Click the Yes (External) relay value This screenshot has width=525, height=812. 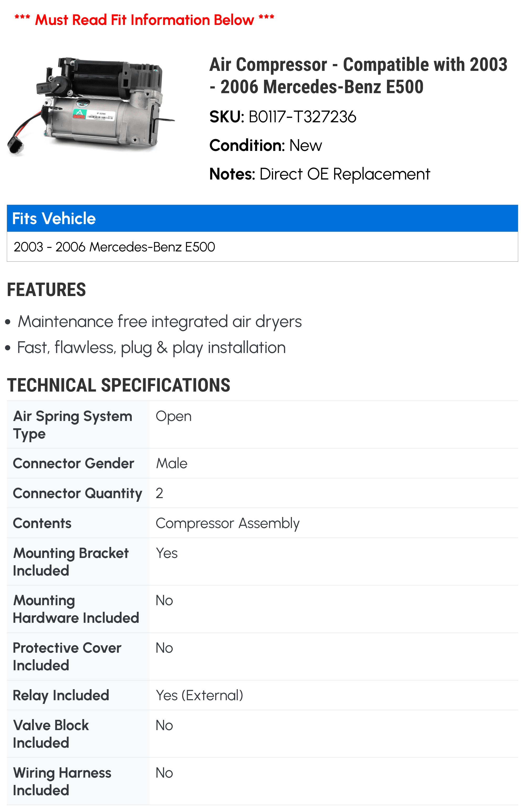199,695
